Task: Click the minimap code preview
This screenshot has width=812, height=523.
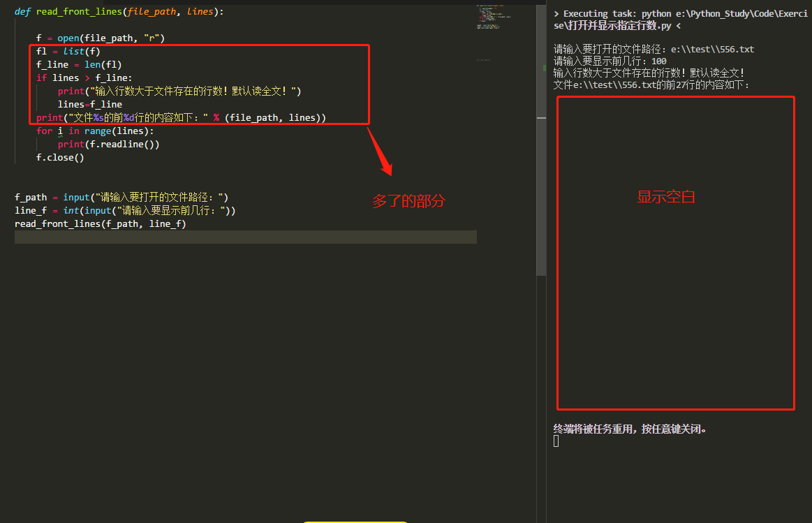Action: coord(493,14)
